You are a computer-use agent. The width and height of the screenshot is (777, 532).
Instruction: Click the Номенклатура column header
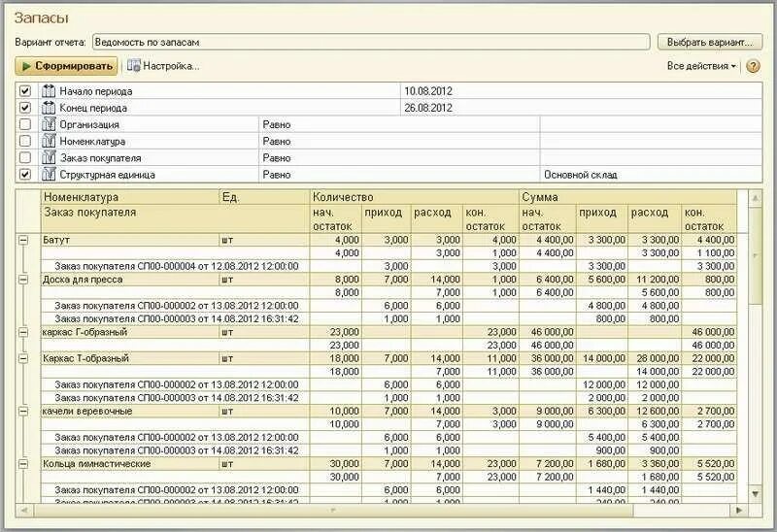tap(130, 197)
